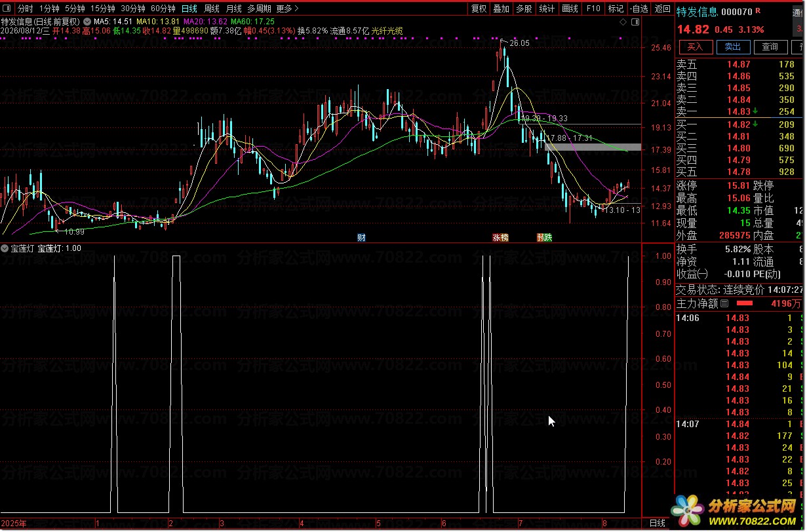Click the stock code 000070
This screenshot has width=807, height=532.
tap(736, 12)
